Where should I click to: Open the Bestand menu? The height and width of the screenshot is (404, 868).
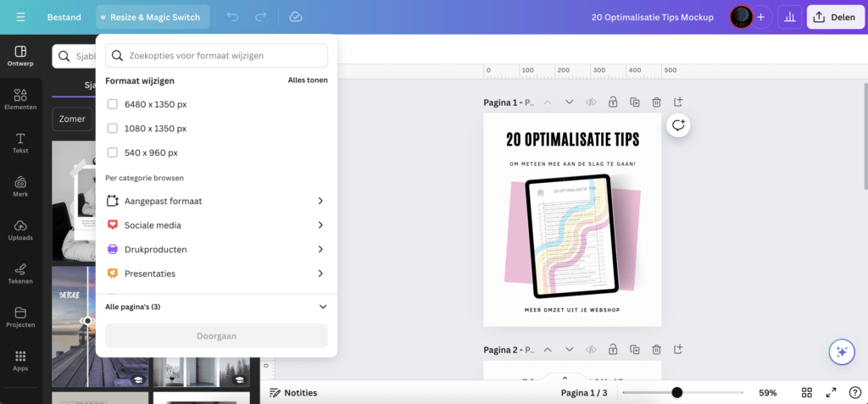tap(64, 17)
